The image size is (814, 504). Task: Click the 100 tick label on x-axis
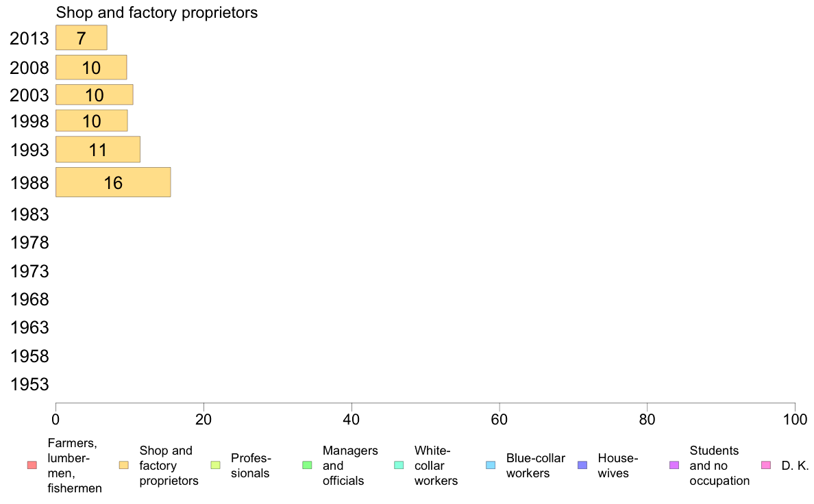794,419
